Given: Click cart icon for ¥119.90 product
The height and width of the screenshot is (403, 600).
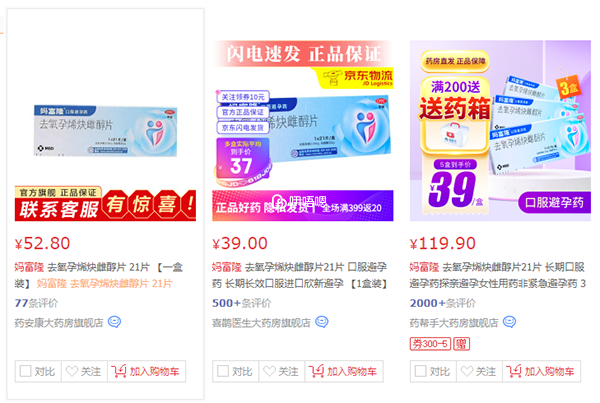Looking at the screenshot, I should 514,371.
